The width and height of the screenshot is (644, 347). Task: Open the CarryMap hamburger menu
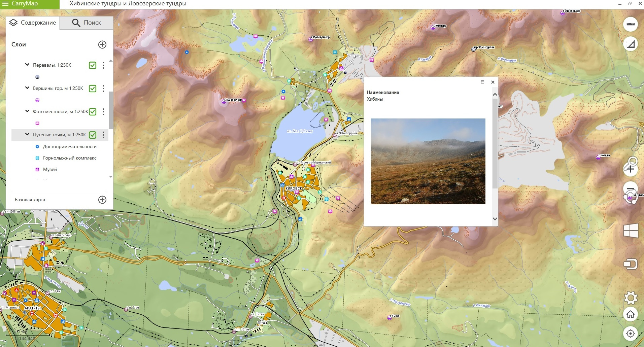tap(5, 4)
